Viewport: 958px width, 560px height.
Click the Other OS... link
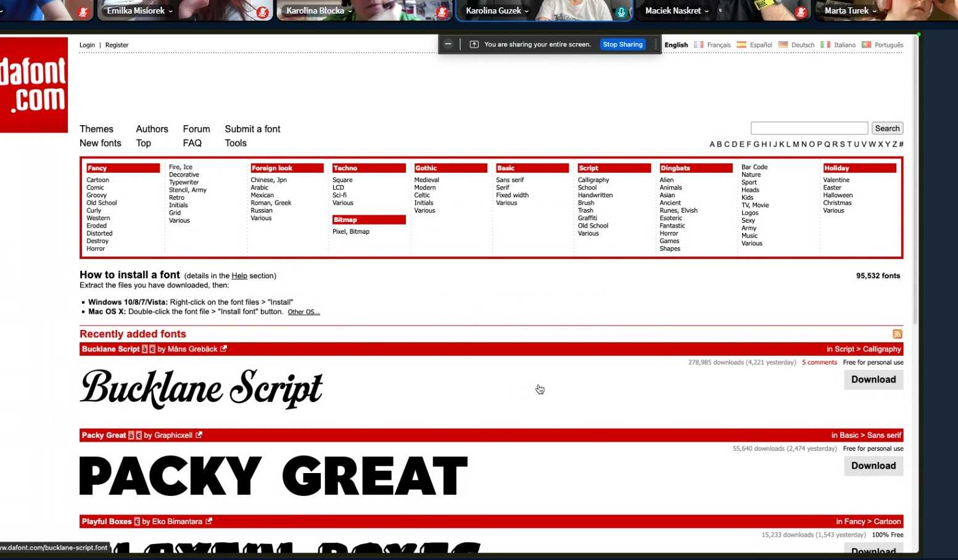304,312
